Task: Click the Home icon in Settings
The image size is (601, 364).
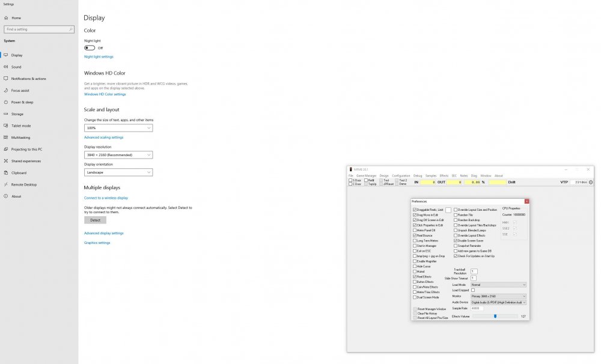Action: click(x=6, y=18)
